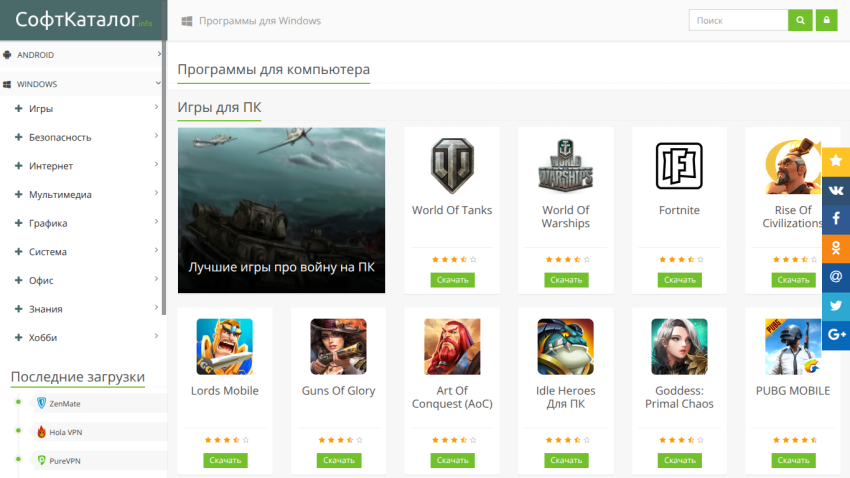Download World Of Tanks via Скачать
Image resolution: width=850 pixels, height=478 pixels.
[453, 280]
